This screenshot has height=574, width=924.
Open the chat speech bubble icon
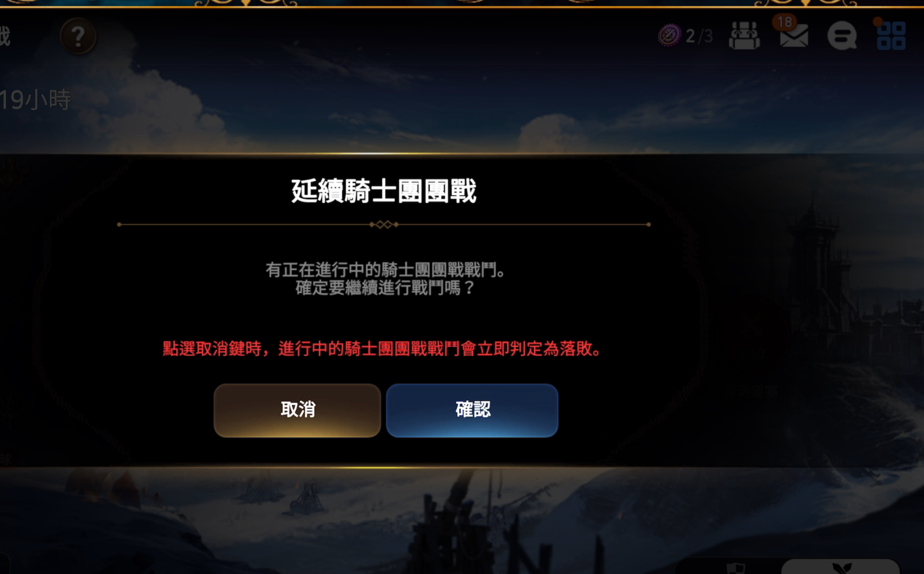842,36
